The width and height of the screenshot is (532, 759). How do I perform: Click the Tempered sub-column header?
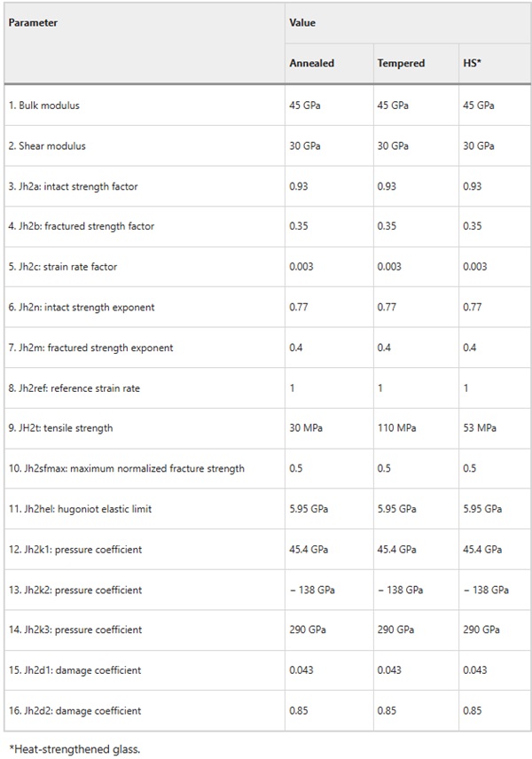(401, 64)
